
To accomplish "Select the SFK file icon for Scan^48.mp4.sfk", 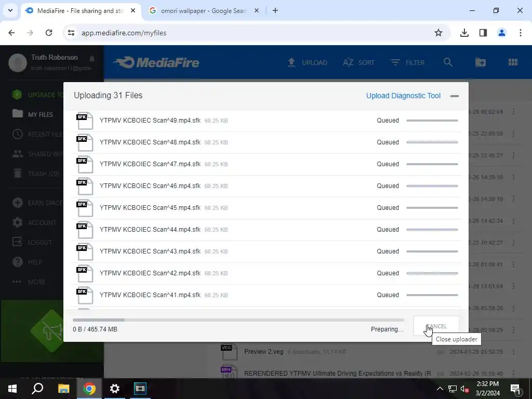I will [x=85, y=142].
